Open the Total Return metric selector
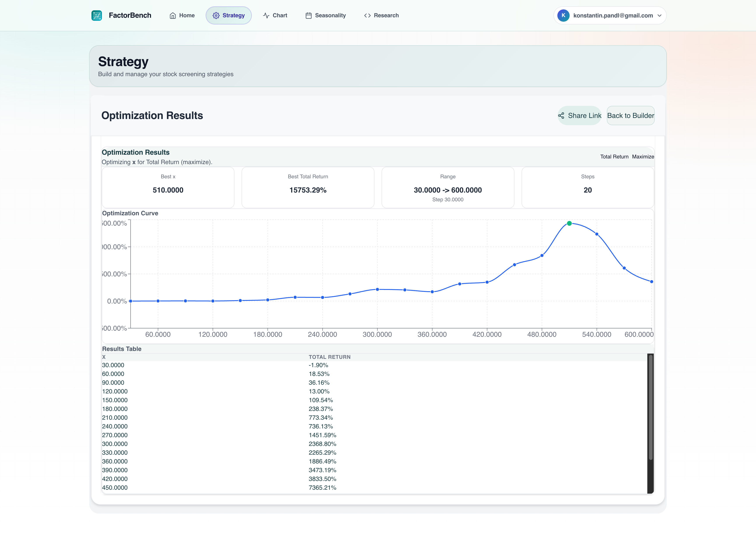Viewport: 756px width, 533px height. [x=614, y=157]
